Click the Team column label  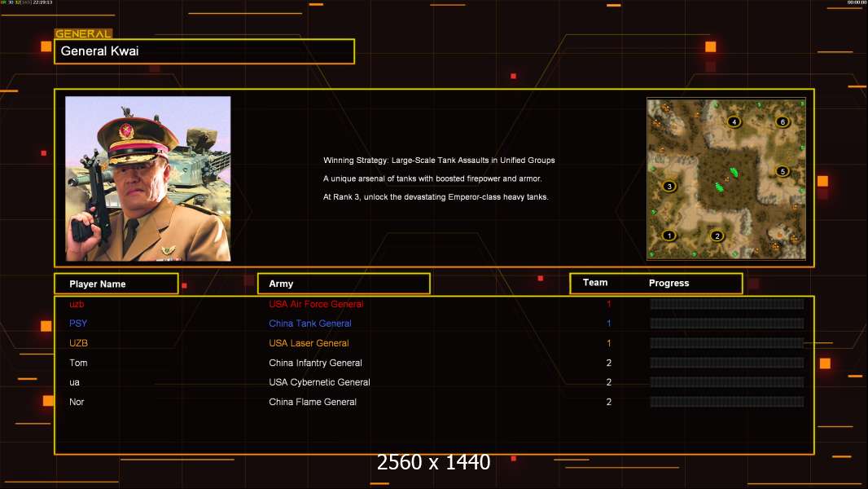click(x=595, y=283)
